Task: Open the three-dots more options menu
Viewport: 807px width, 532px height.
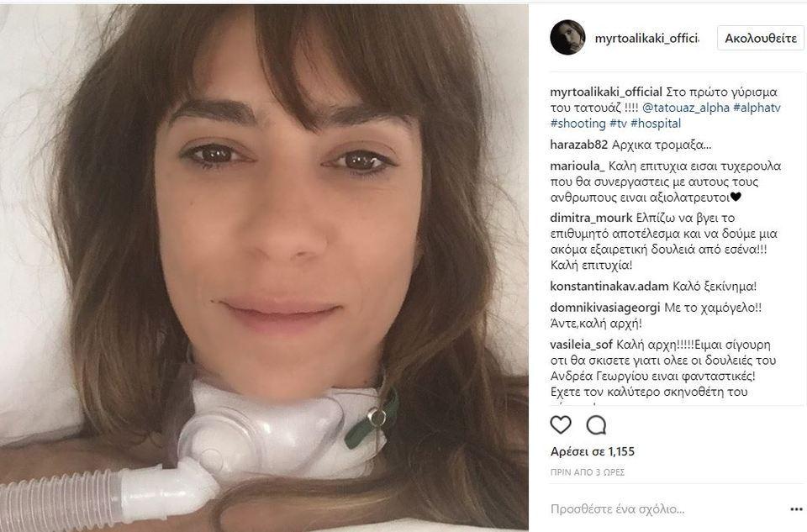Action: tap(796, 509)
